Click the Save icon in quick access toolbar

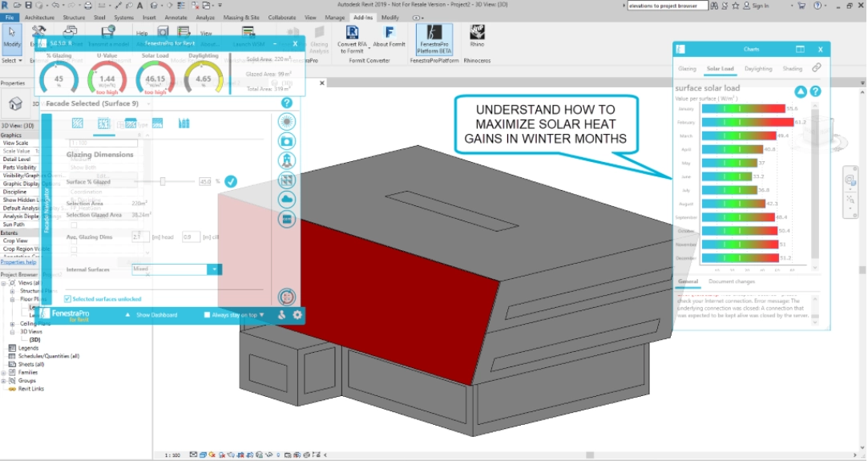coord(28,5)
